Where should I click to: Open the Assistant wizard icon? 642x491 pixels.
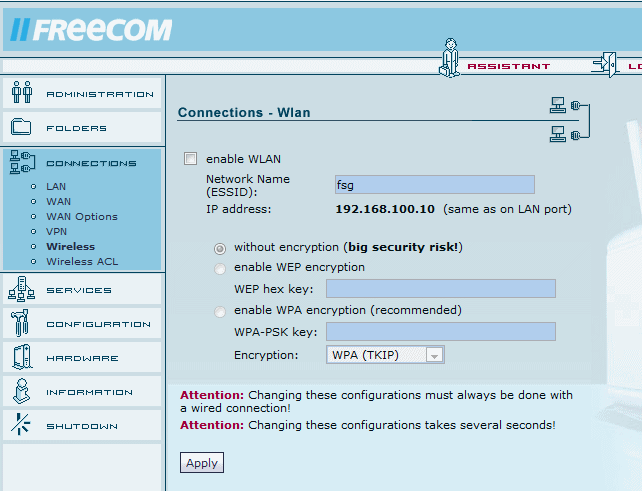coord(451,58)
